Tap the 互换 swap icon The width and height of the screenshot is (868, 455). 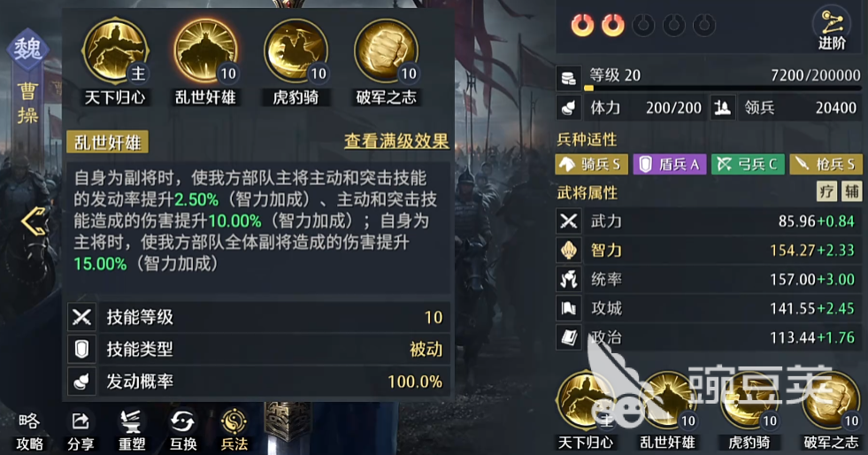pos(183,432)
